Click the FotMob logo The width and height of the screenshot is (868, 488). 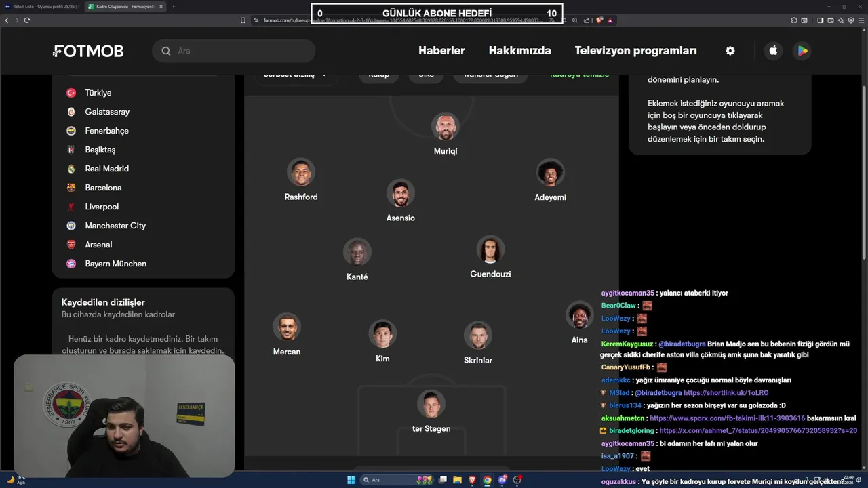point(88,51)
